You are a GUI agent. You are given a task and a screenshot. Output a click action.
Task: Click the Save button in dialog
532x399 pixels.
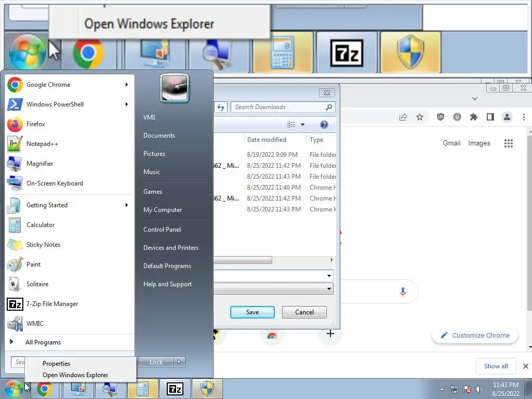(x=252, y=312)
